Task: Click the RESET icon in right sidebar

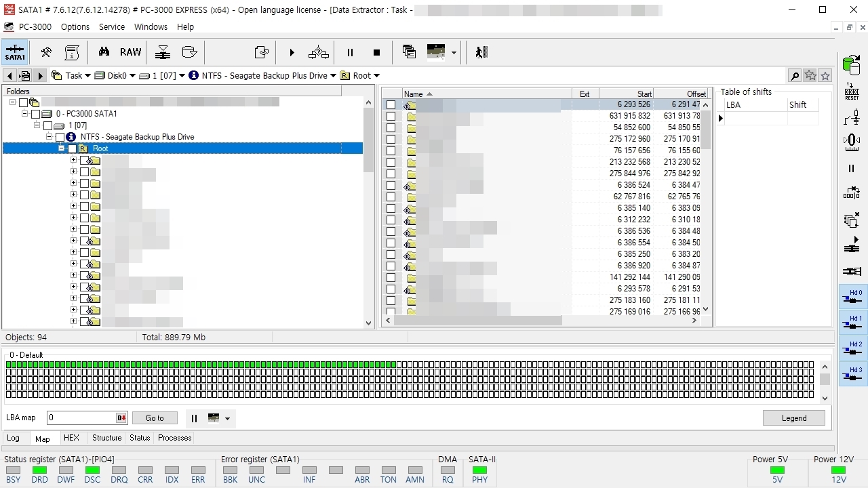Action: coord(852,92)
